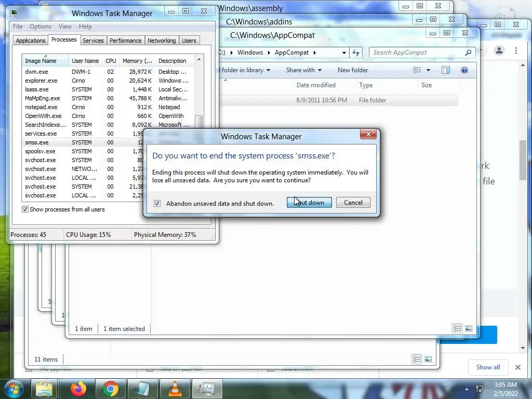The width and height of the screenshot is (532, 399).
Task: Select the explorer.exe process row
Action: (x=108, y=81)
